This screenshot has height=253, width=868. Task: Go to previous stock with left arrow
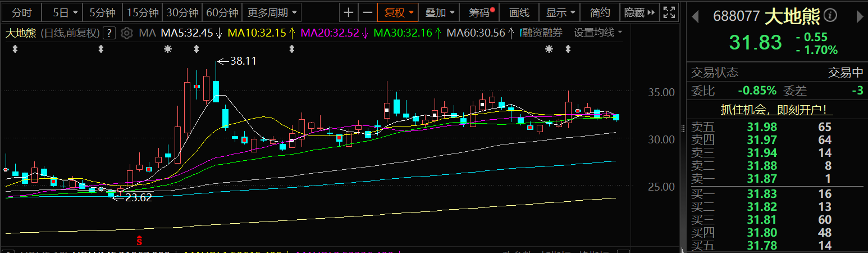click(695, 17)
